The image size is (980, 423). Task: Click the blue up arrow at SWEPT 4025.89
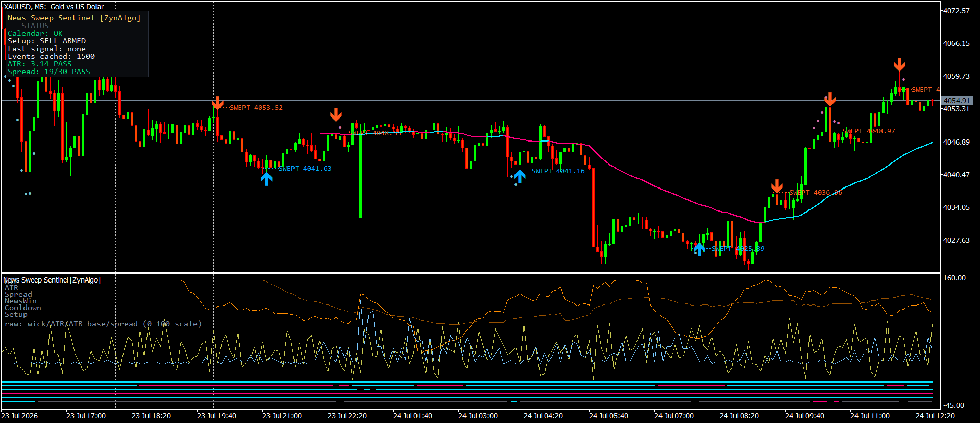tap(699, 249)
